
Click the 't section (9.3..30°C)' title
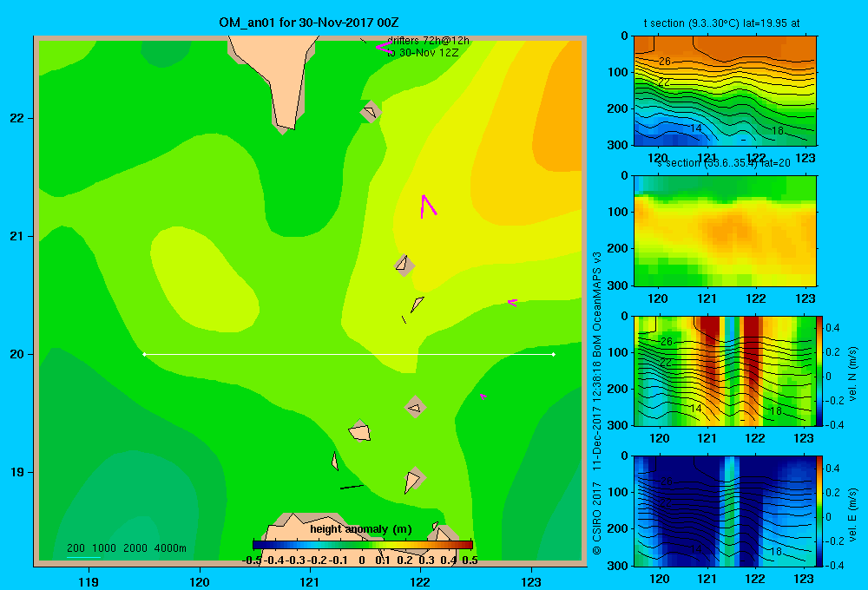(x=722, y=23)
